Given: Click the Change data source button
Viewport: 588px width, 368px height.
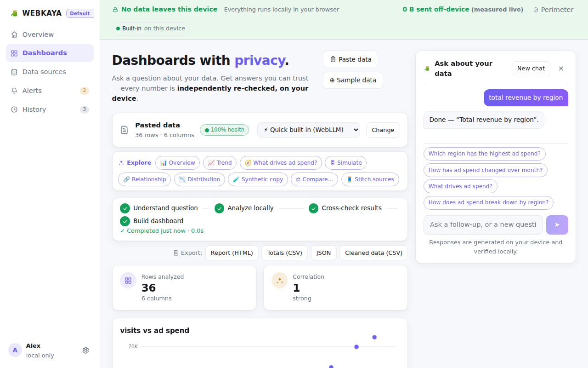Looking at the screenshot, I should point(383,130).
